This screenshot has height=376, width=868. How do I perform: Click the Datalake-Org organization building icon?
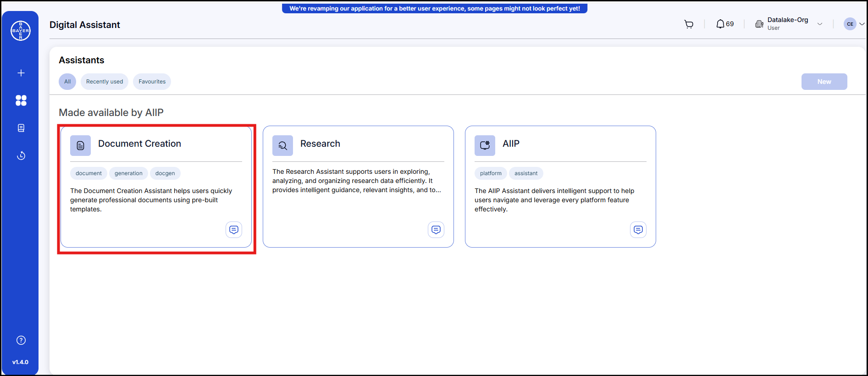(759, 24)
